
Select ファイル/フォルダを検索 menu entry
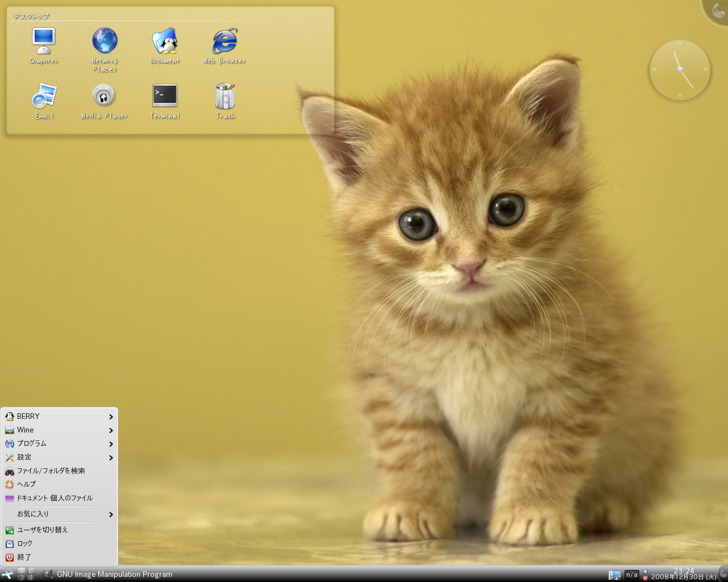click(x=59, y=471)
